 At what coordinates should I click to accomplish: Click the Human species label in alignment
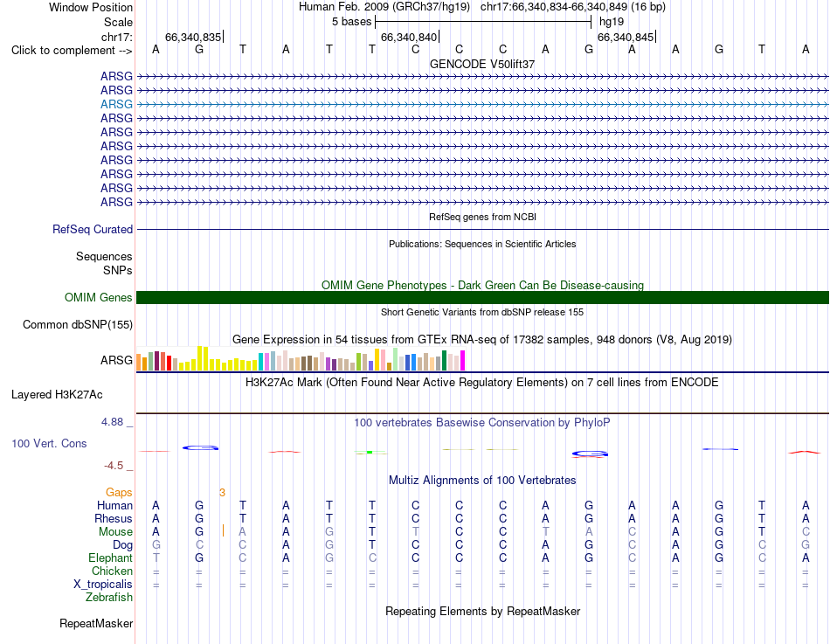click(x=114, y=506)
